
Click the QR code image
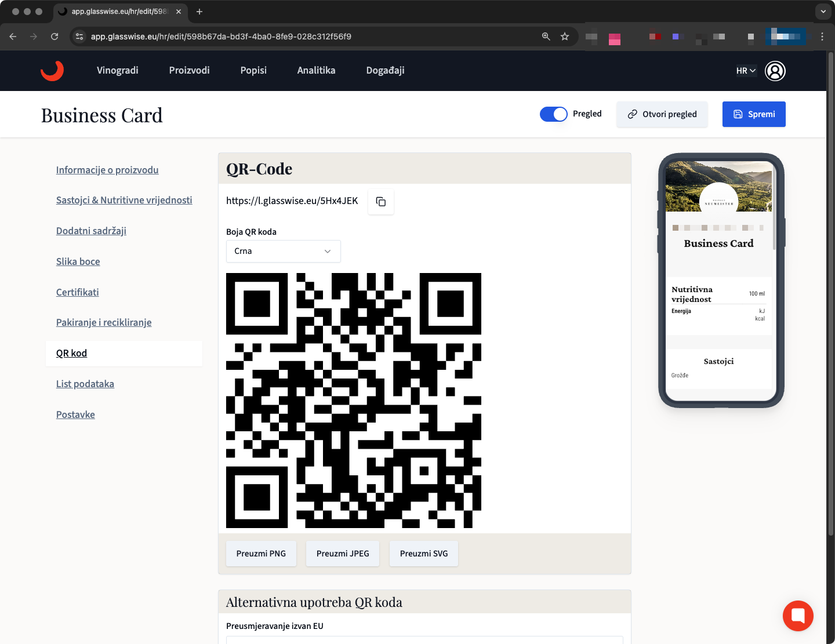[x=354, y=401]
